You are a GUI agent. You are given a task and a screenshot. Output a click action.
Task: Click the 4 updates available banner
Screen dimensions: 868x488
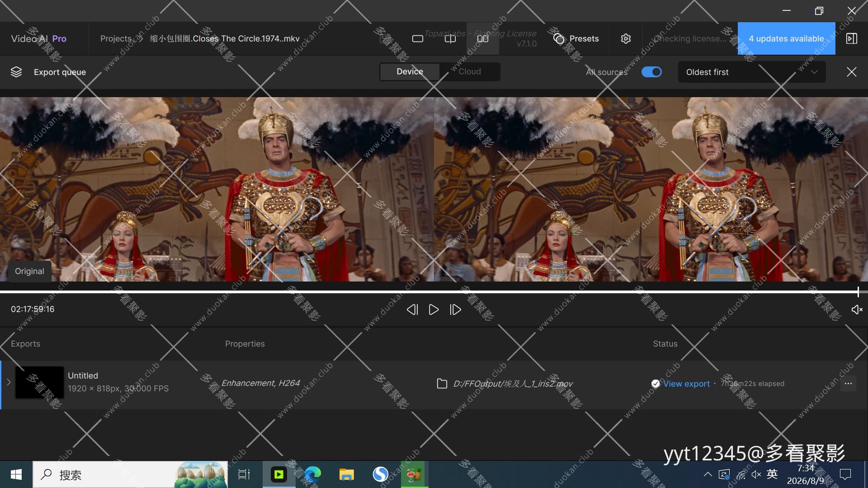(786, 39)
